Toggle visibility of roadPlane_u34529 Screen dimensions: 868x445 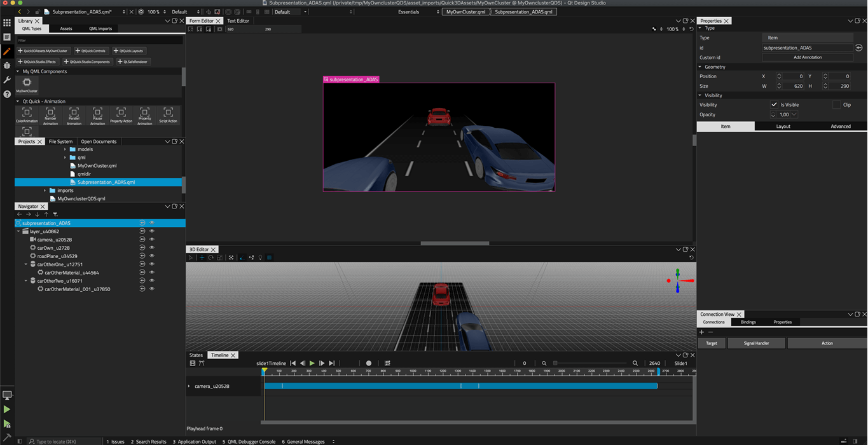pyautogui.click(x=152, y=256)
